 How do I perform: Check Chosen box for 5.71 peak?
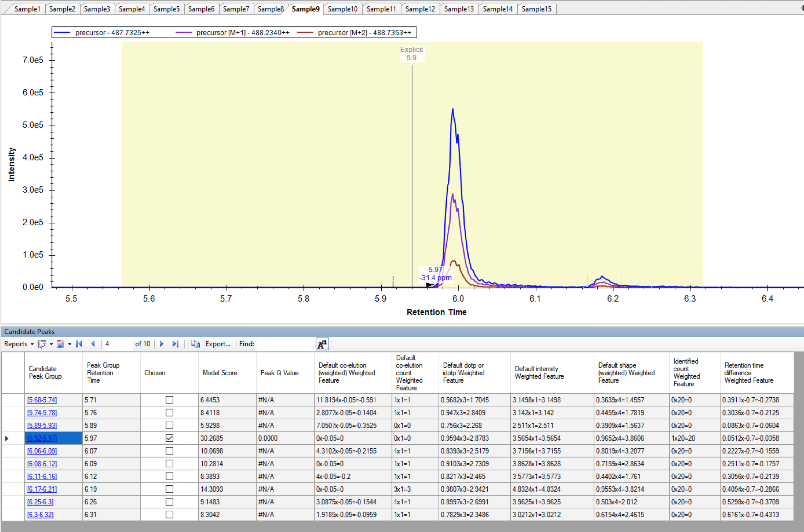169,400
